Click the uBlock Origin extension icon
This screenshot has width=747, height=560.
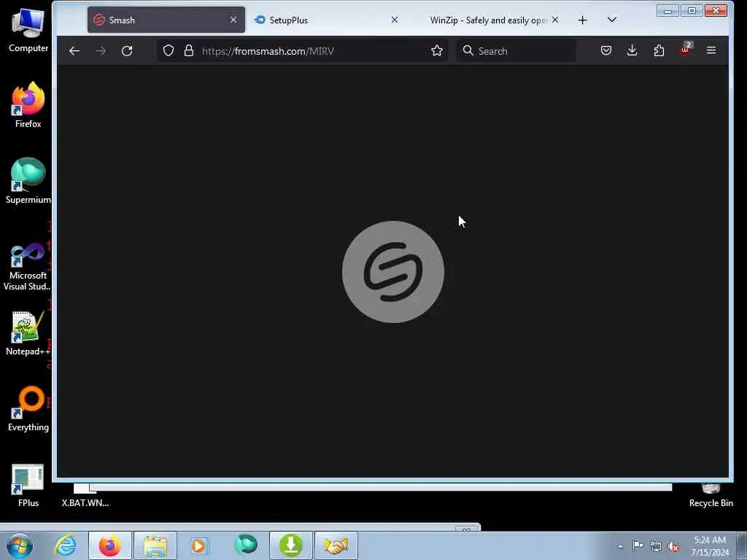pos(686,49)
